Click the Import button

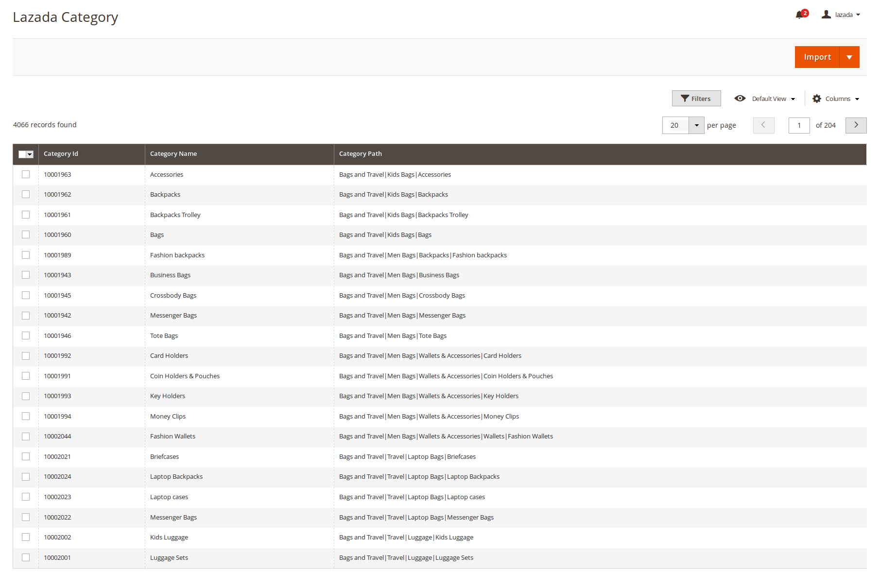(x=817, y=57)
